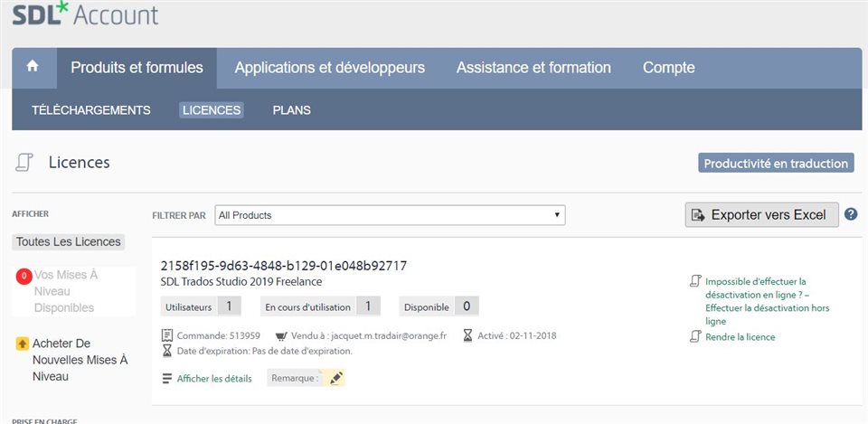Image resolution: width=868 pixels, height=424 pixels.
Task: Click scroll icon beside offline deactivation link
Action: coord(695,281)
